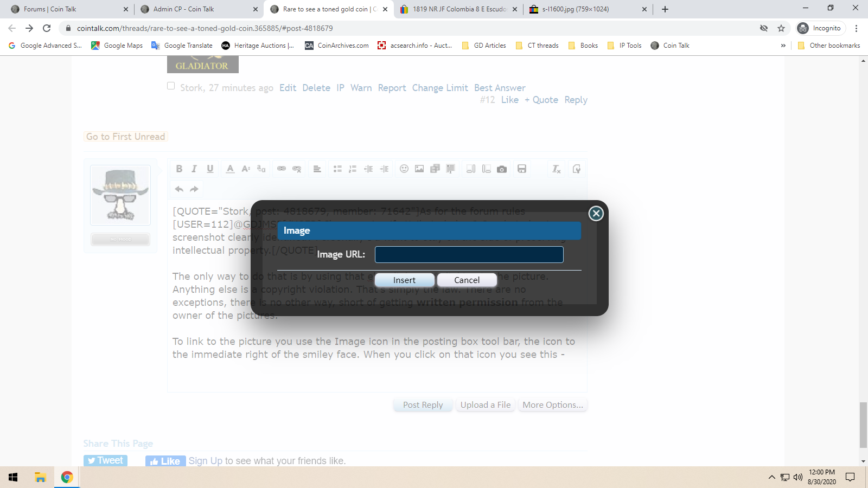Click the undo arrow in editor toolbar
The height and width of the screenshot is (488, 868).
tap(179, 189)
